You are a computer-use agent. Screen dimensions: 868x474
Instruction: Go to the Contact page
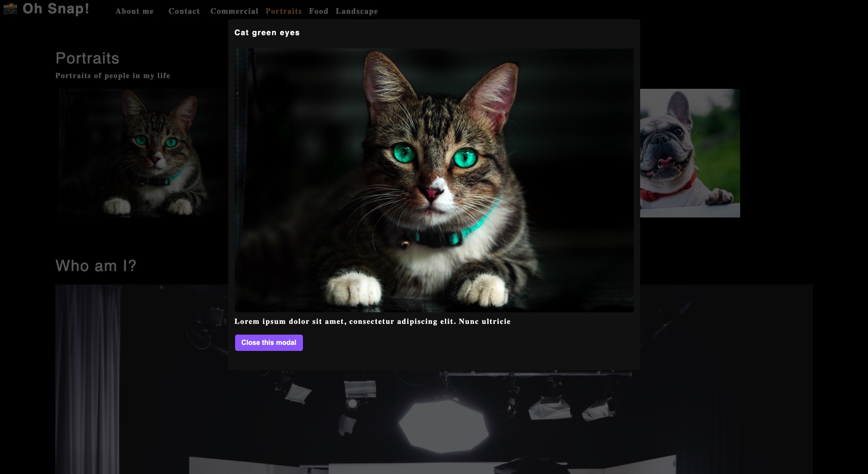coord(184,12)
